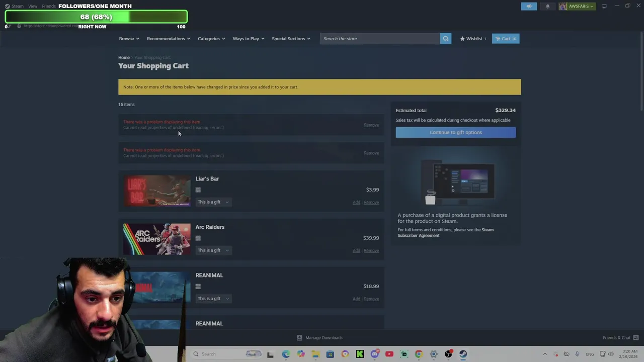
Task: Click Add next to the $18.99 REANIMAL
Action: click(356, 299)
